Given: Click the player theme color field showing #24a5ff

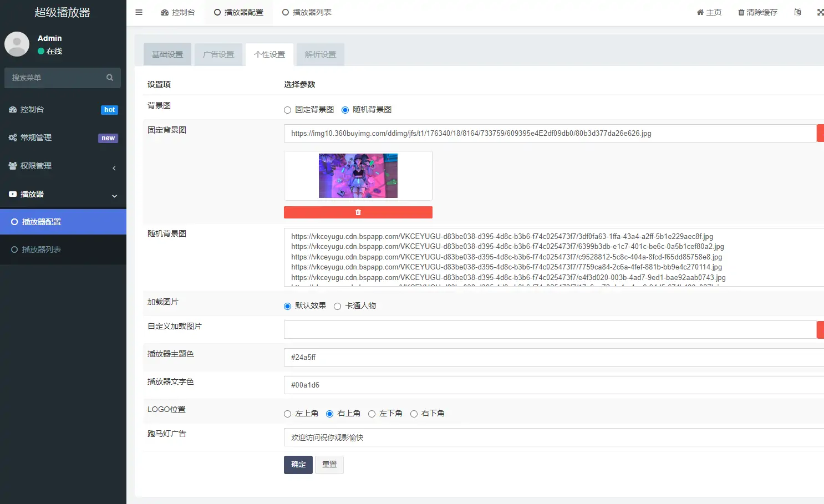Looking at the screenshot, I should 444,357.
